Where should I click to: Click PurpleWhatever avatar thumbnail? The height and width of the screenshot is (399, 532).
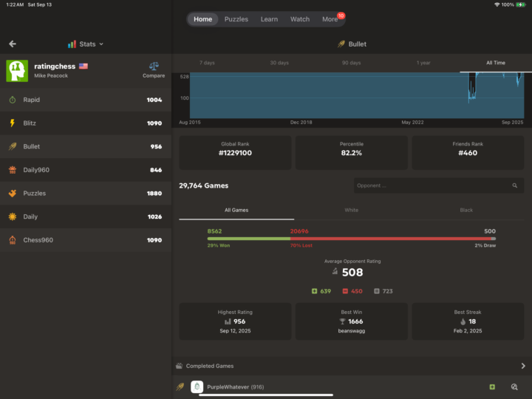point(197,386)
